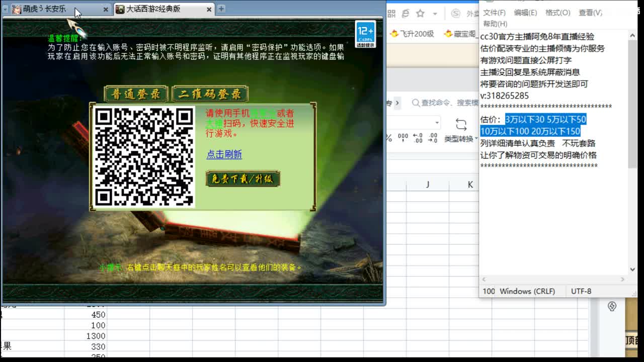Open the 类型转换 dropdown label
Image resolution: width=644 pixels, height=362 pixels.
point(461,139)
